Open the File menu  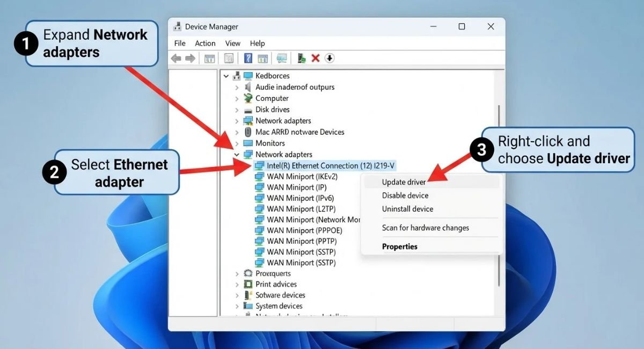click(180, 43)
